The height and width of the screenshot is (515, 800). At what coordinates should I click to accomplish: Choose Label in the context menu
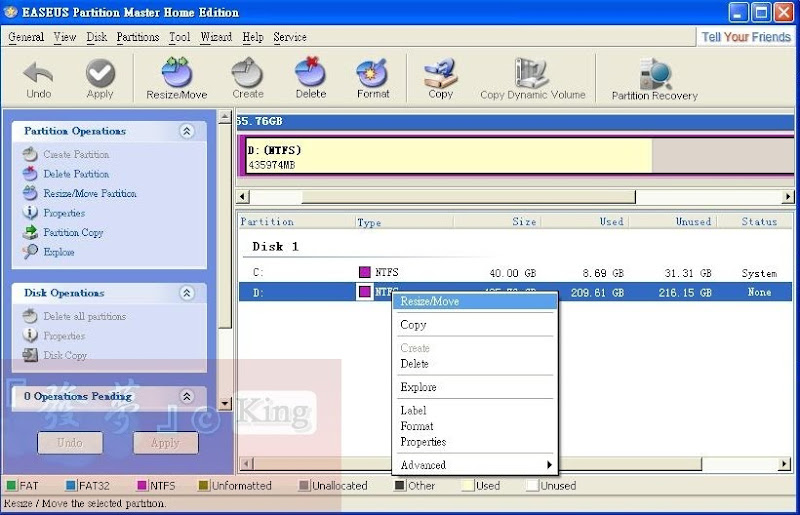pyautogui.click(x=475, y=410)
